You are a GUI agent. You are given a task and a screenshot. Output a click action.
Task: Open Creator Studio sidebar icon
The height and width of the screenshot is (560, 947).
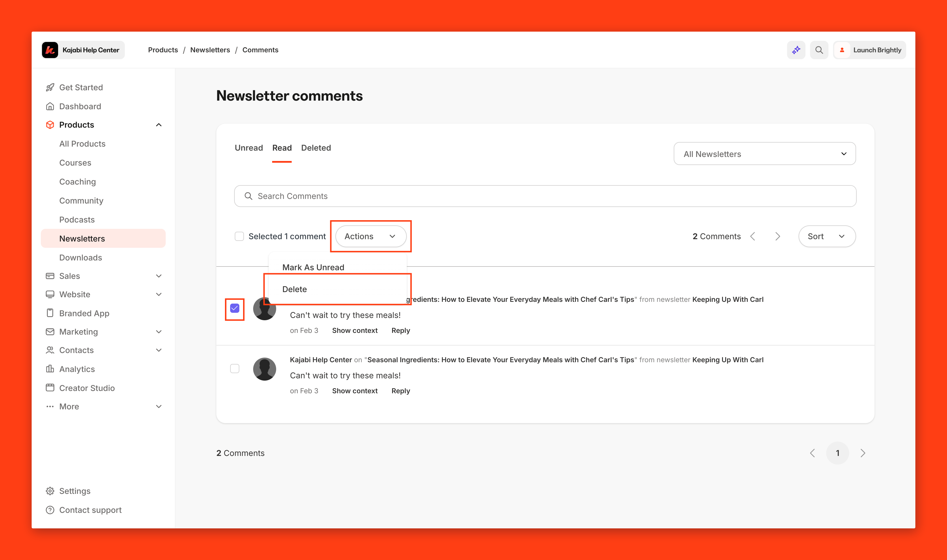[50, 388]
